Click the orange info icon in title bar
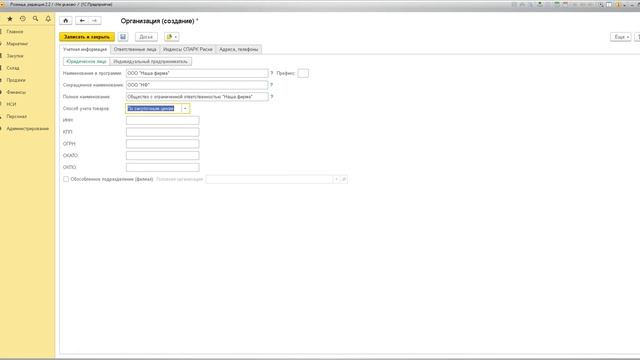Screen dimensions: 640x360 pos(618,4)
